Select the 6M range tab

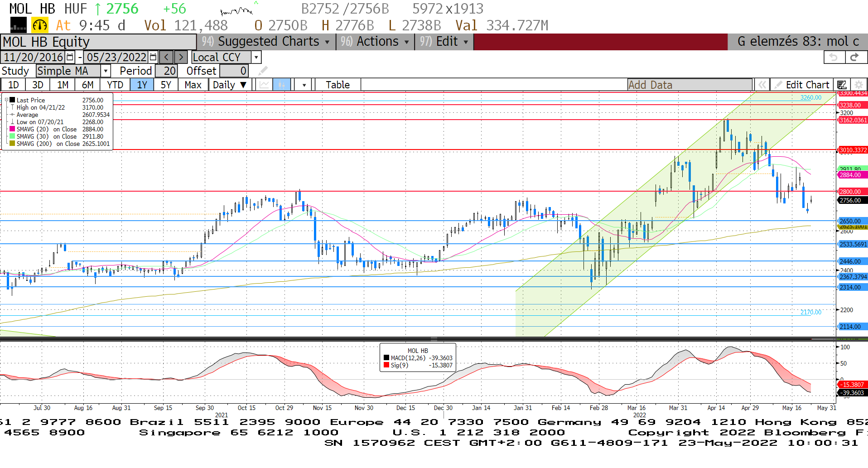point(87,85)
